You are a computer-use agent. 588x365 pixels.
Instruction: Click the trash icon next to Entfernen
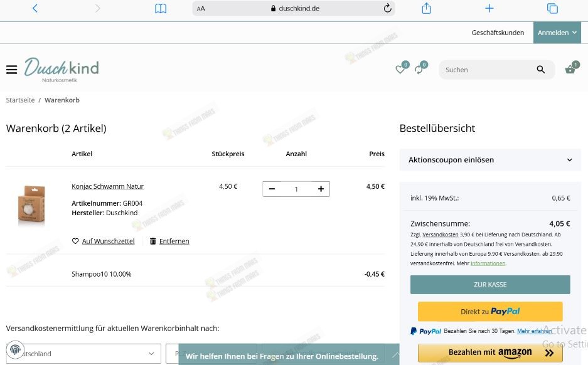[152, 241]
